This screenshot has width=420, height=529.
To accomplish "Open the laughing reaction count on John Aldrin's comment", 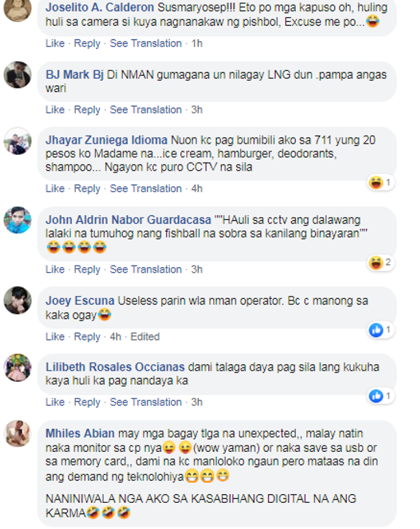I will tap(381, 262).
